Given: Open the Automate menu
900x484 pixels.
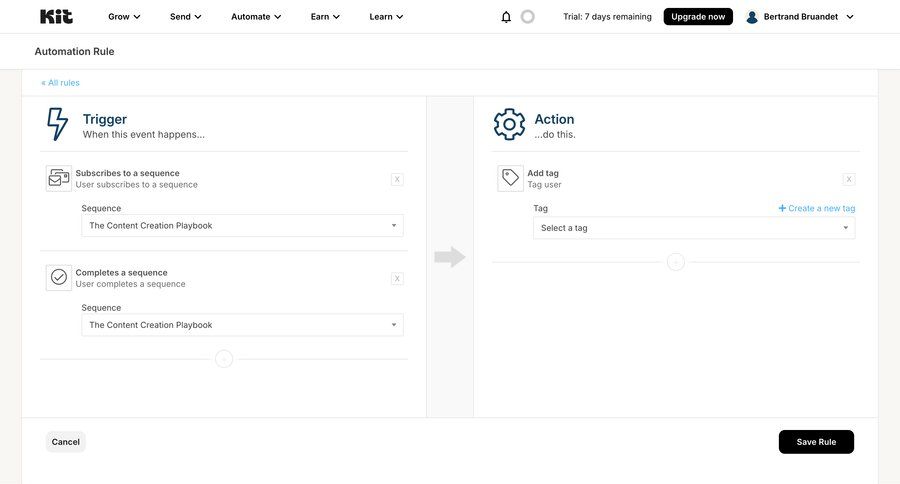Looking at the screenshot, I should pyautogui.click(x=256, y=17).
